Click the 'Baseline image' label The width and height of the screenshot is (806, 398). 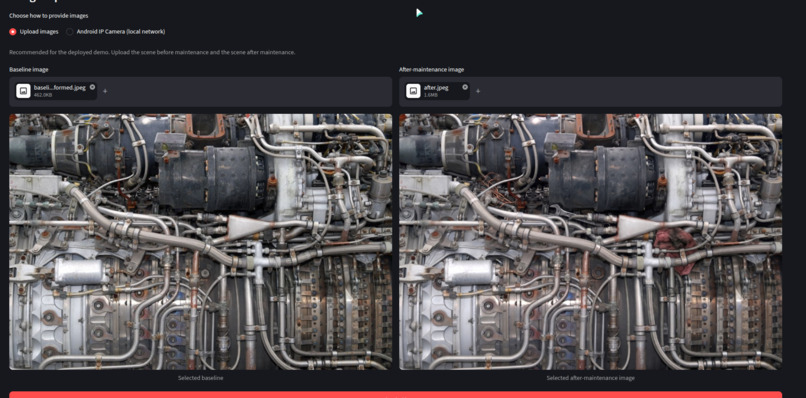(29, 69)
